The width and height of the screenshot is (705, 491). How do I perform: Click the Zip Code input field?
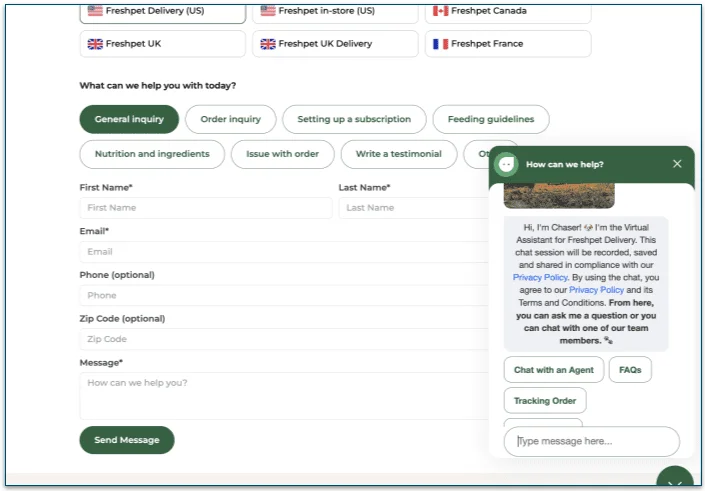[x=284, y=339]
